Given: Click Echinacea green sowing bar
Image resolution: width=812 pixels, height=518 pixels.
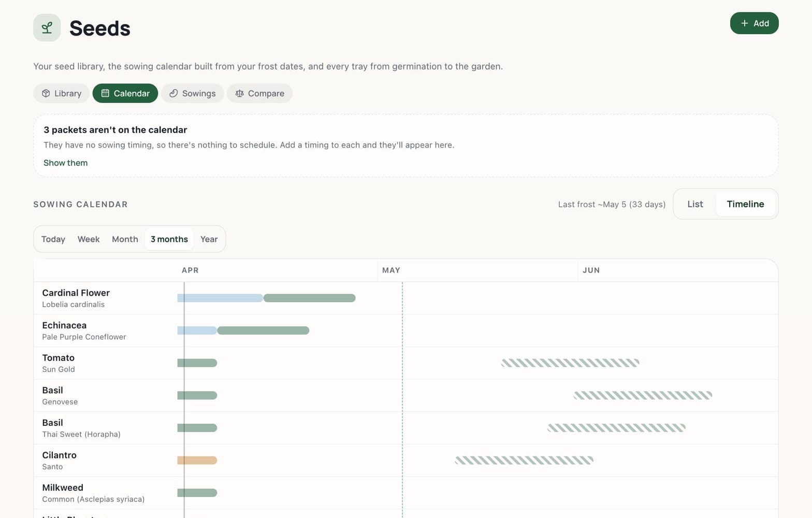Looking at the screenshot, I should pos(263,330).
